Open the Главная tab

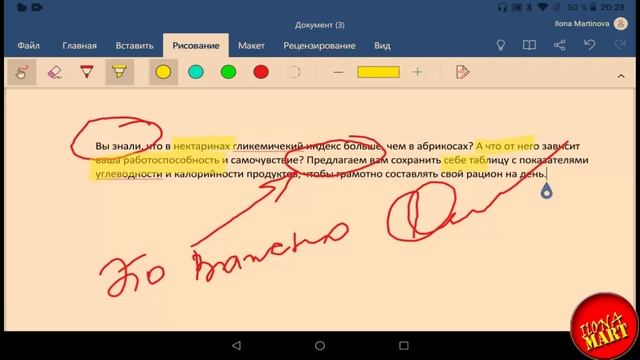(x=80, y=46)
